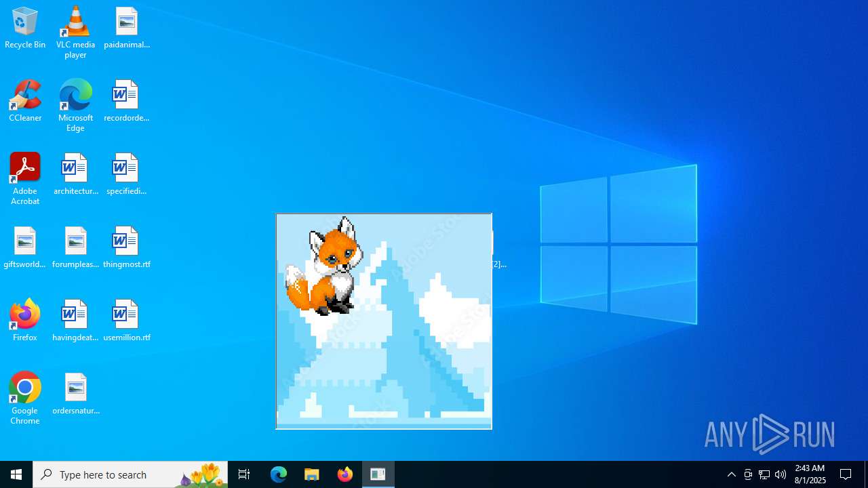Screen dimensions: 868x488
Task: Launch Firefox desktop shortcut
Action: tap(25, 320)
